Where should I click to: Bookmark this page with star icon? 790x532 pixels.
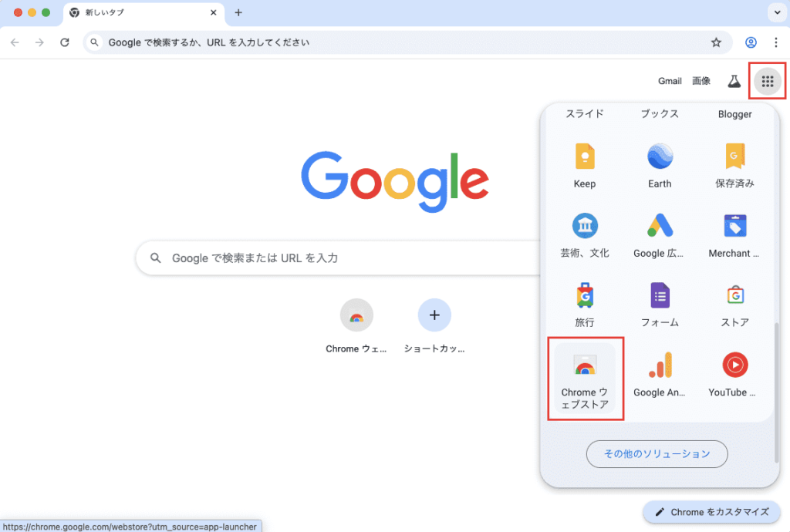point(716,42)
